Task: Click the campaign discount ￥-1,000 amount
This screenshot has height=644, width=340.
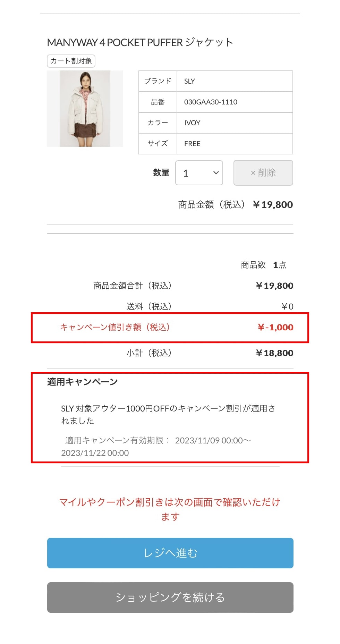Action: click(275, 327)
